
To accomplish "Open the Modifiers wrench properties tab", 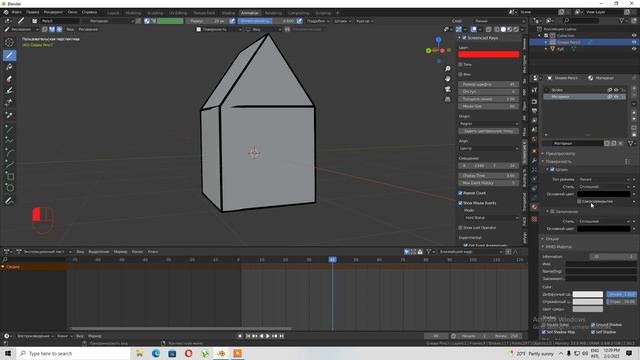I will click(x=534, y=160).
